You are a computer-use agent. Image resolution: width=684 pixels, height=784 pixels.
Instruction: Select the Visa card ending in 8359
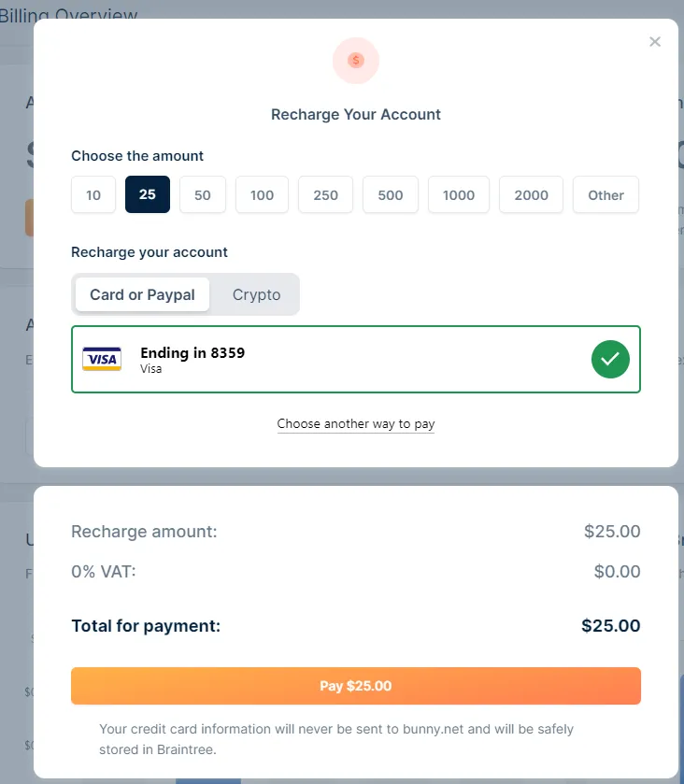tap(355, 359)
